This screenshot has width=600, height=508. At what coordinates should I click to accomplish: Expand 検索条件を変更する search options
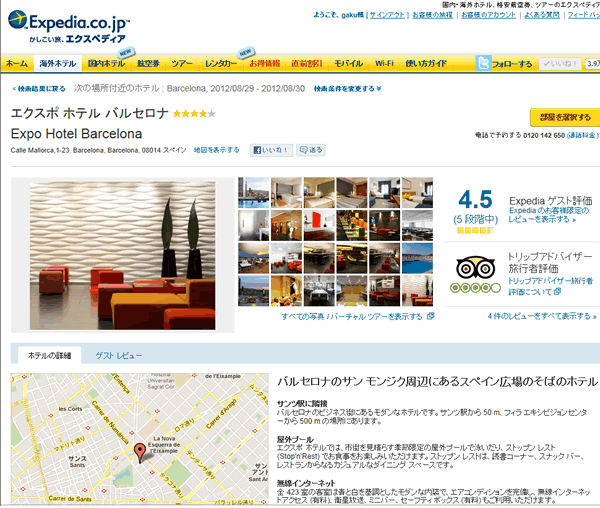(x=347, y=89)
